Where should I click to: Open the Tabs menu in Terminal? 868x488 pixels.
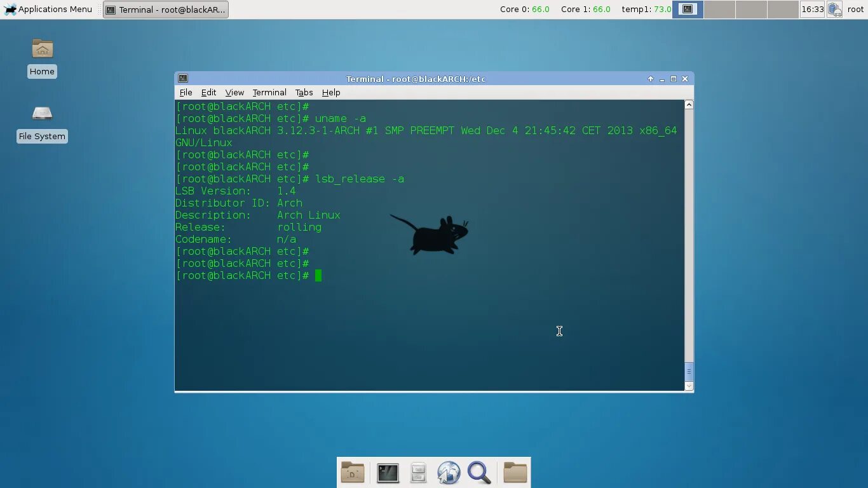click(304, 92)
